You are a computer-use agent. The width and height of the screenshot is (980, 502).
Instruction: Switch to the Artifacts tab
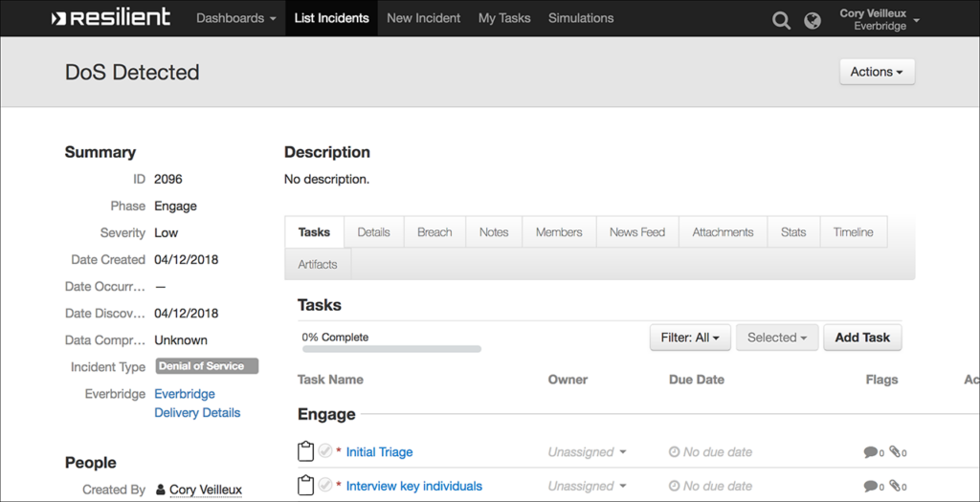tap(318, 264)
